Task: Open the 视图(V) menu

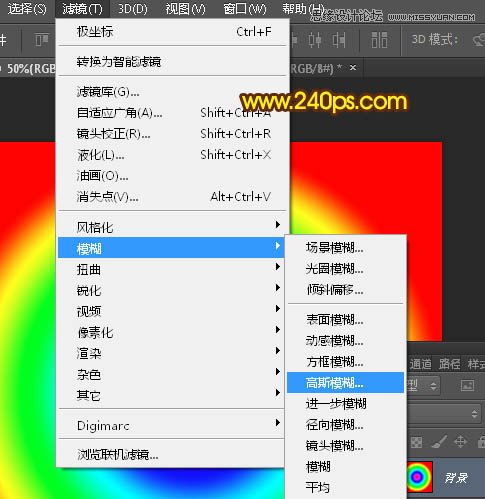Action: [x=185, y=9]
